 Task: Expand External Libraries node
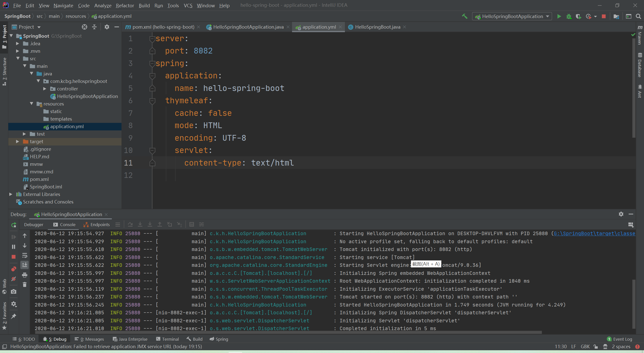pyautogui.click(x=11, y=194)
